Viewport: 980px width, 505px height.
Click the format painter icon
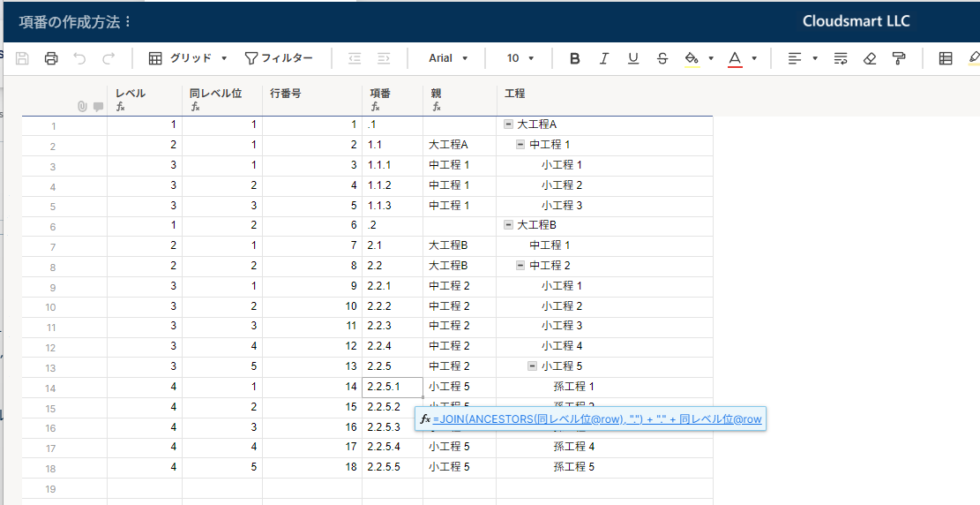pyautogui.click(x=899, y=58)
